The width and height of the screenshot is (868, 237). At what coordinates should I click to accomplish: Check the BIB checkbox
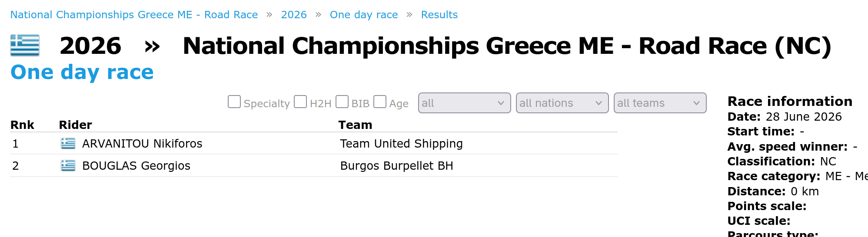[342, 102]
